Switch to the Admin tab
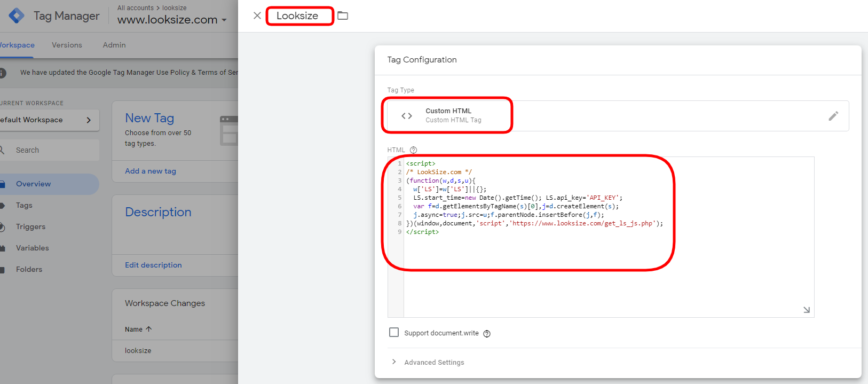 [114, 45]
